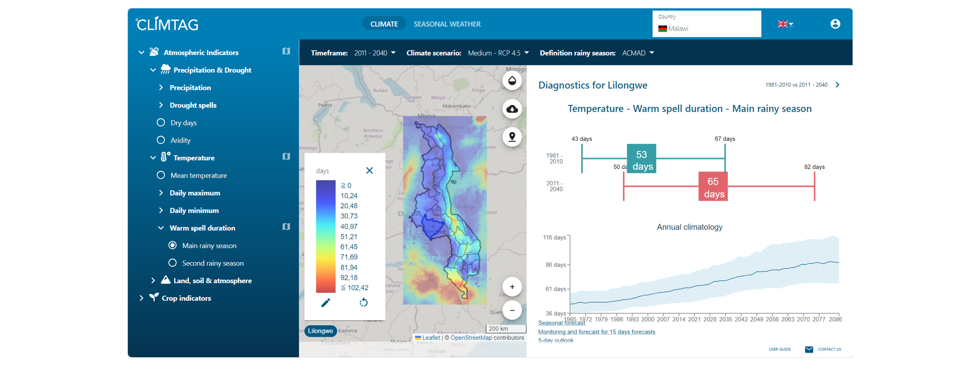Click the Crop indicators plant icon
This screenshot has width=980, height=369.
[154, 297]
